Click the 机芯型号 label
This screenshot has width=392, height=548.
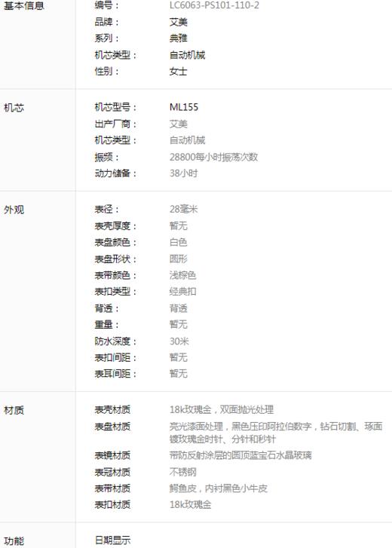pyautogui.click(x=115, y=107)
